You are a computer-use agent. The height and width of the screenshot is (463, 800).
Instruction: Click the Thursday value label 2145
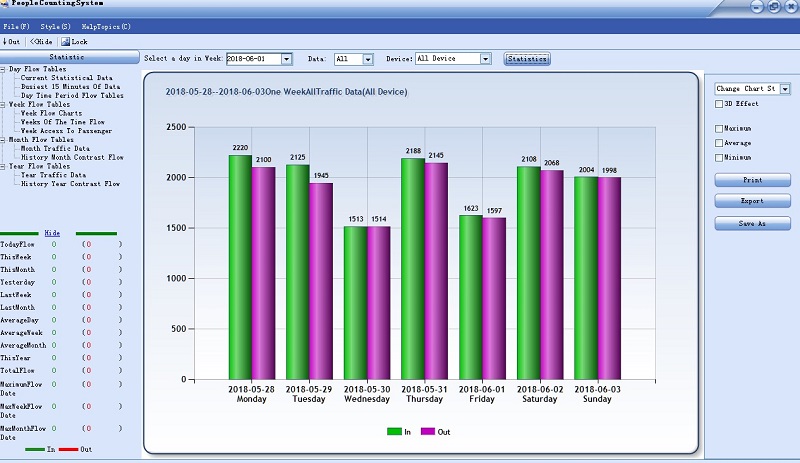[x=436, y=155]
